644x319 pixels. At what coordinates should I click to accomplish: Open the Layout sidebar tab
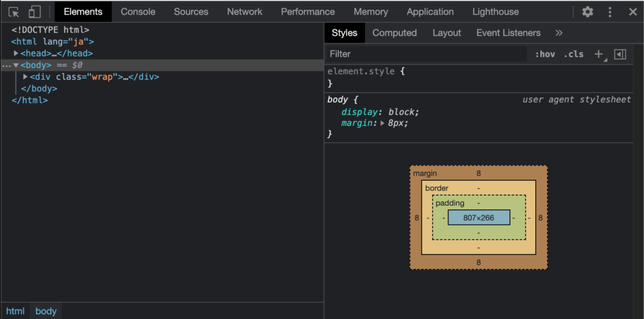[447, 33]
